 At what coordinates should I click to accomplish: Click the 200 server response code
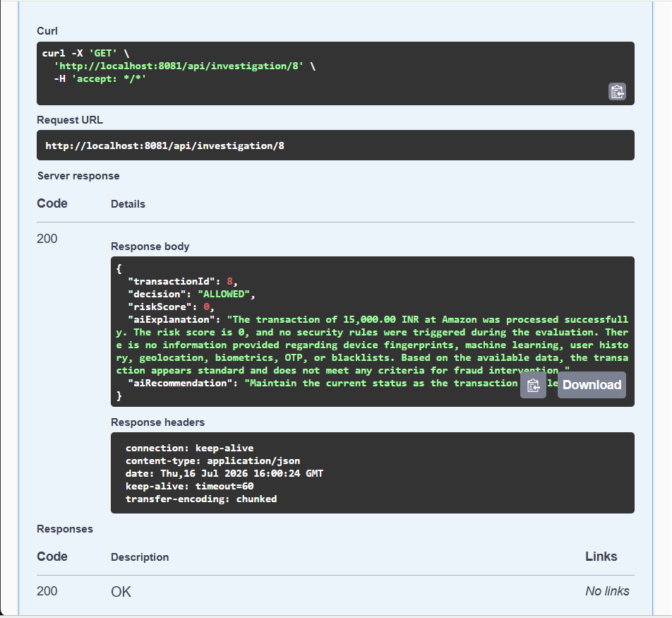(x=47, y=239)
